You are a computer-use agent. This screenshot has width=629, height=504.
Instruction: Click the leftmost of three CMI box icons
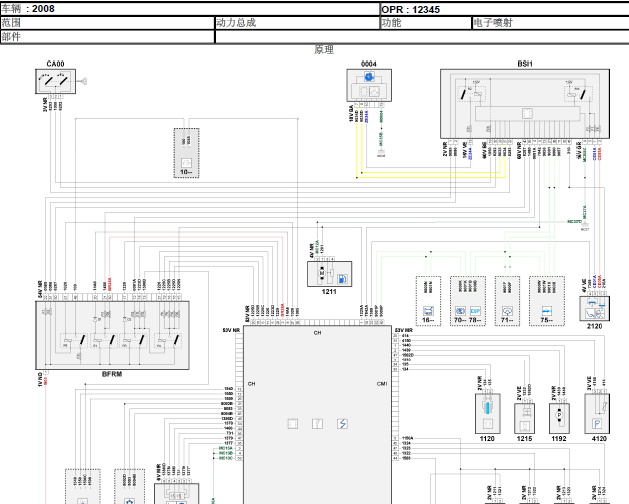pyautogui.click(x=293, y=424)
